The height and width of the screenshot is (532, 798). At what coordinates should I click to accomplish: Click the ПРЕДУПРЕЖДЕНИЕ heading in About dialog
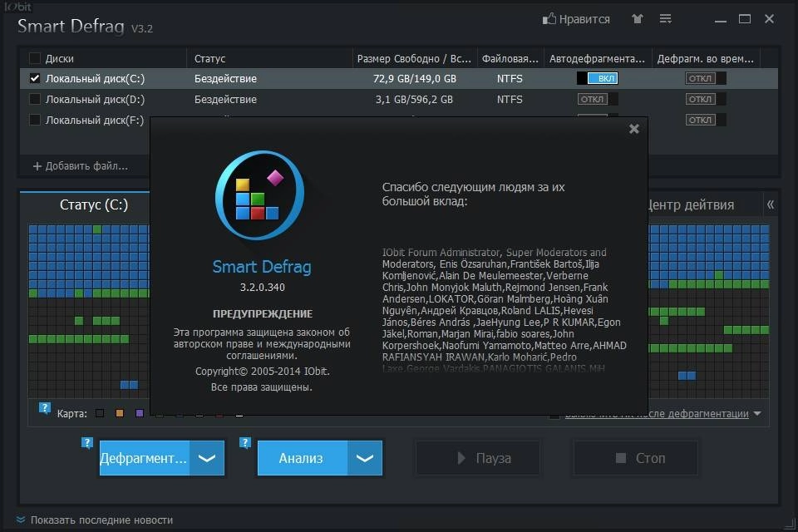[x=263, y=313]
